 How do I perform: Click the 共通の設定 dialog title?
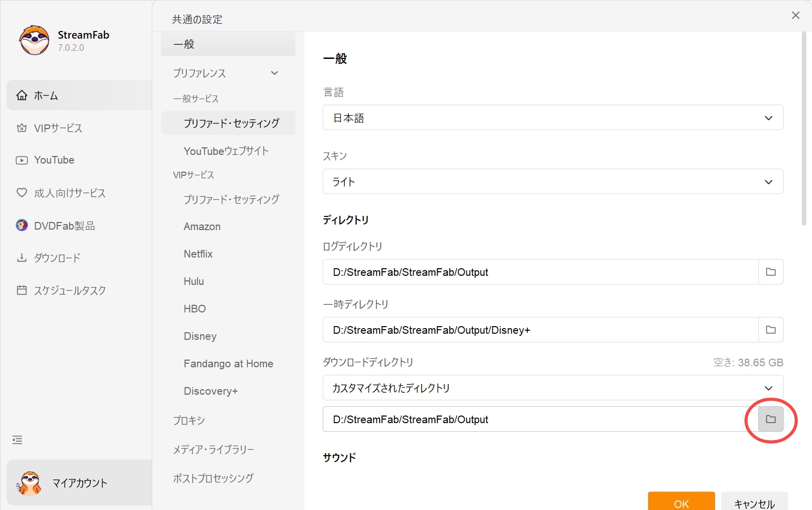point(197,19)
